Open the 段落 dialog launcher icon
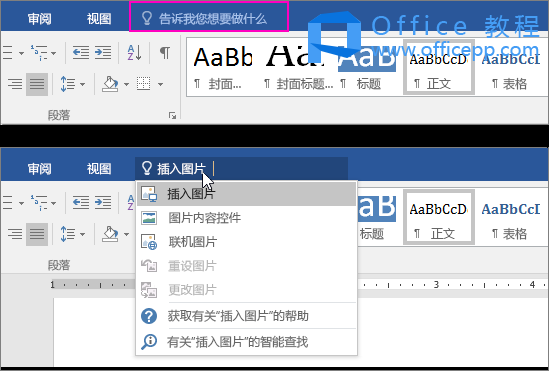This screenshot has height=371, width=549. point(172,116)
